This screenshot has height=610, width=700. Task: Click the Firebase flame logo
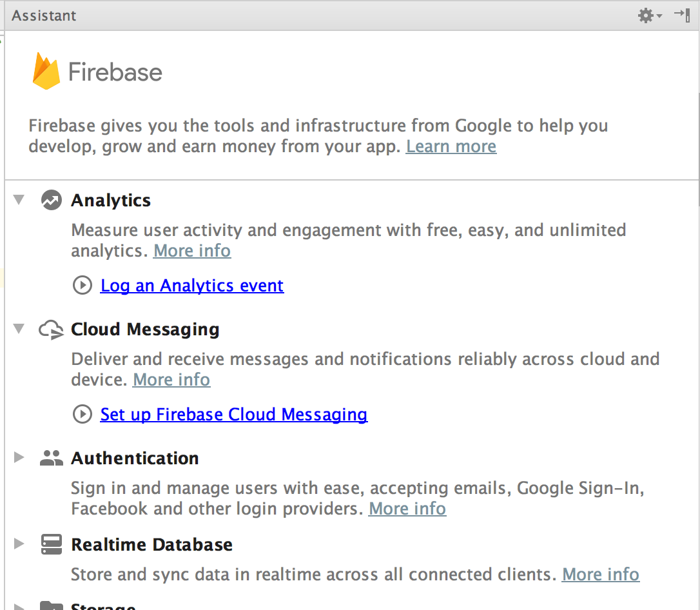(46, 71)
